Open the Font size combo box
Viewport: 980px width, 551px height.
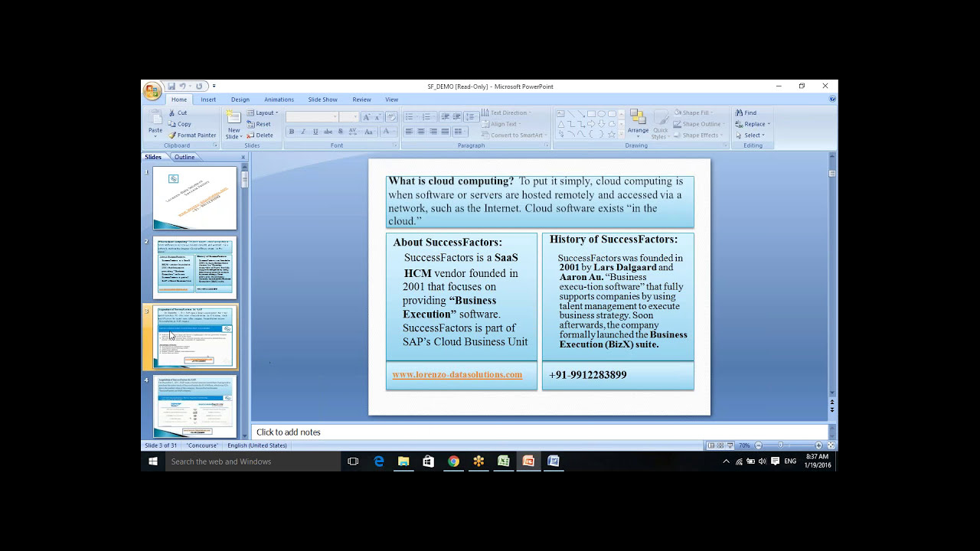(348, 116)
